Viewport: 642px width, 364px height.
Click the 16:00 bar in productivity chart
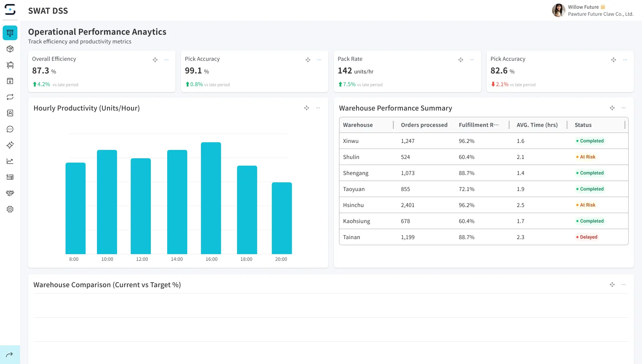pyautogui.click(x=211, y=198)
